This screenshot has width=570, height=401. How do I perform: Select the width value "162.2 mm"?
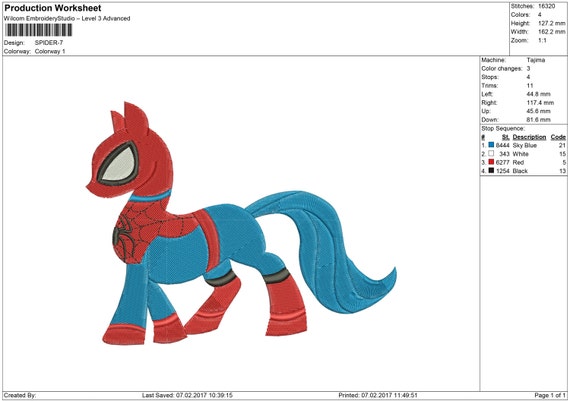551,32
